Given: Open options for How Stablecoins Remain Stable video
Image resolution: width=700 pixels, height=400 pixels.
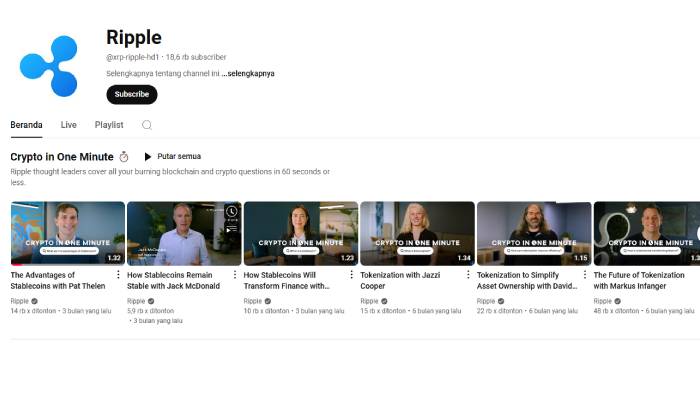Looking at the screenshot, I should (235, 275).
